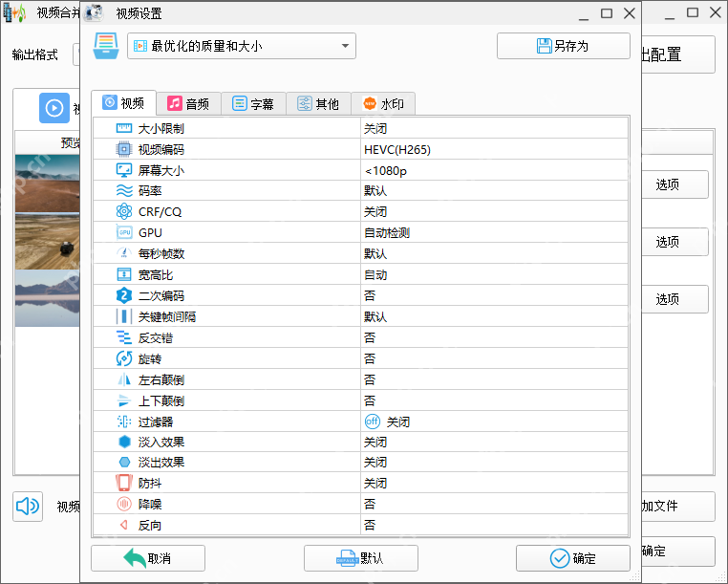
Task: Click the 默认 reset button
Action: click(x=361, y=558)
